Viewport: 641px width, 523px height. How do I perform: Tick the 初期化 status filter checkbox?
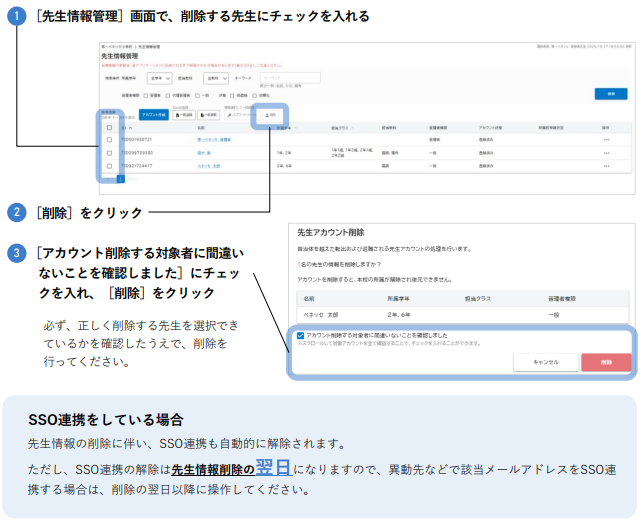254,95
